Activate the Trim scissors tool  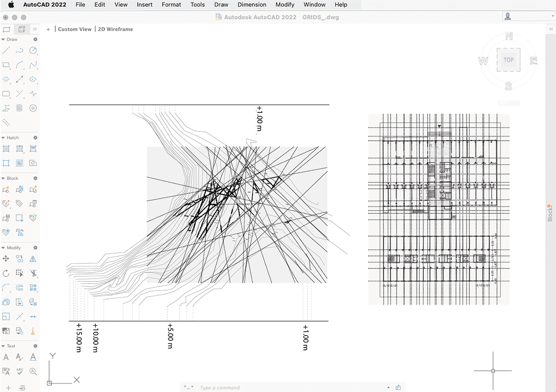click(33, 273)
